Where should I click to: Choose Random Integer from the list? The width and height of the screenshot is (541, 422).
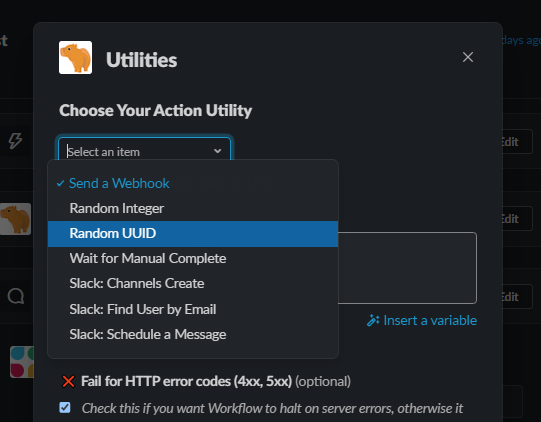(x=193, y=208)
